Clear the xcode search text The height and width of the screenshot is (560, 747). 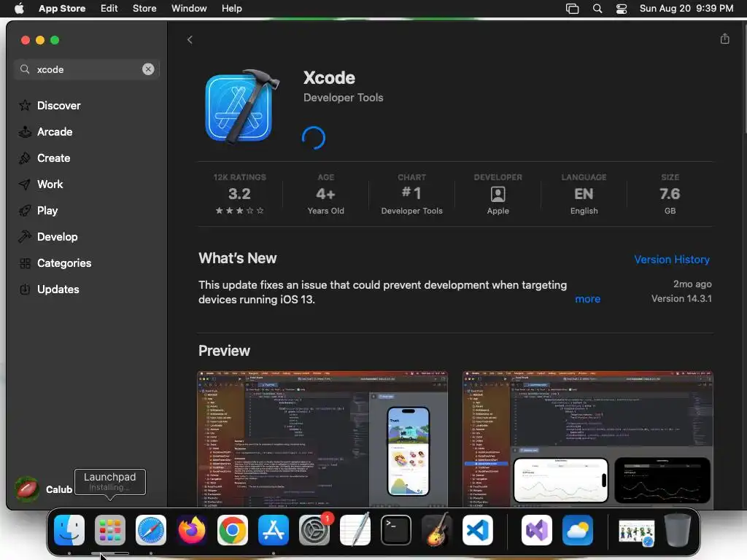(x=148, y=69)
